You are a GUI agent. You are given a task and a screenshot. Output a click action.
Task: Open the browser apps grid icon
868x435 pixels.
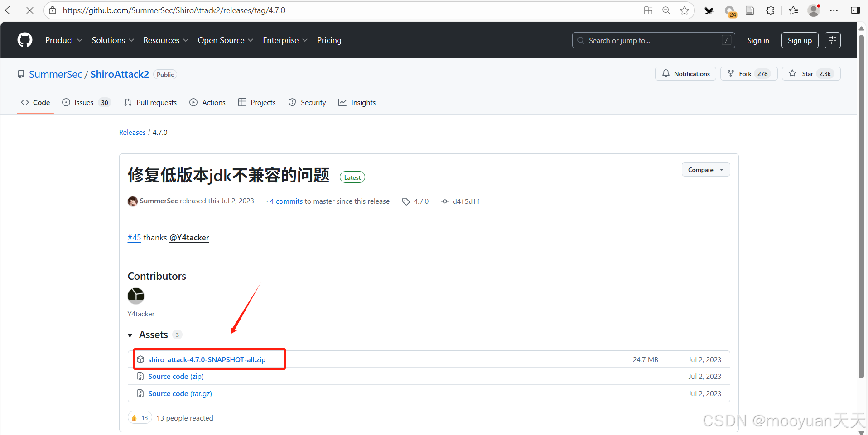click(648, 10)
